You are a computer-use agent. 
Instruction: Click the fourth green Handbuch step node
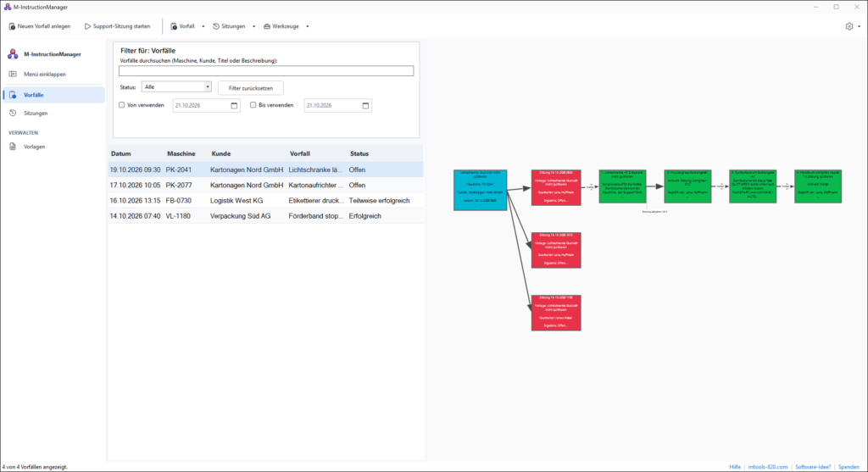tap(818, 186)
